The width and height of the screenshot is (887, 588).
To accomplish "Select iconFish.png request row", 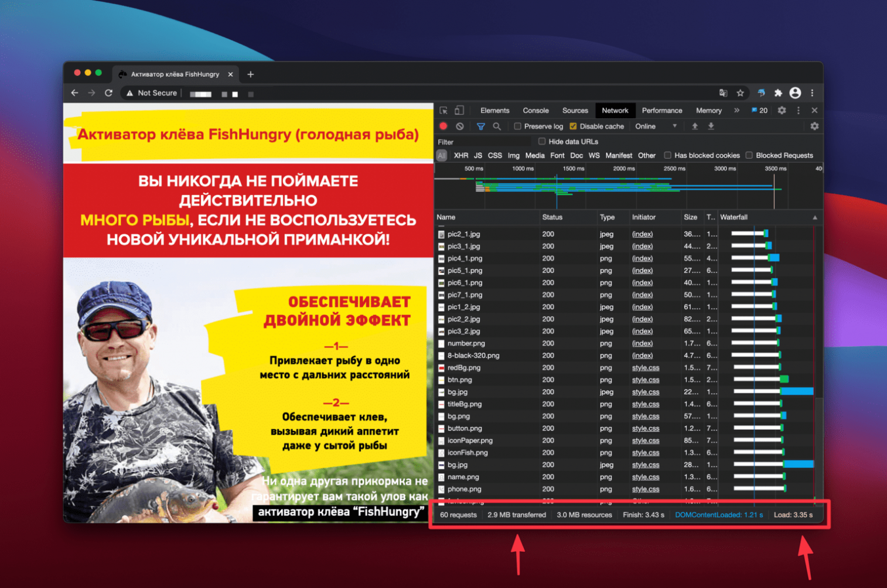I will coord(625,453).
